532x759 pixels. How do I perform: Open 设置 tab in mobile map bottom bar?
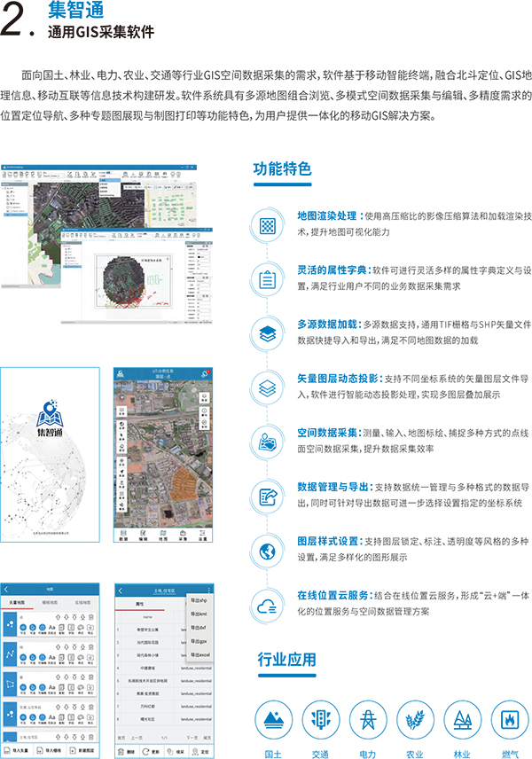click(x=202, y=536)
